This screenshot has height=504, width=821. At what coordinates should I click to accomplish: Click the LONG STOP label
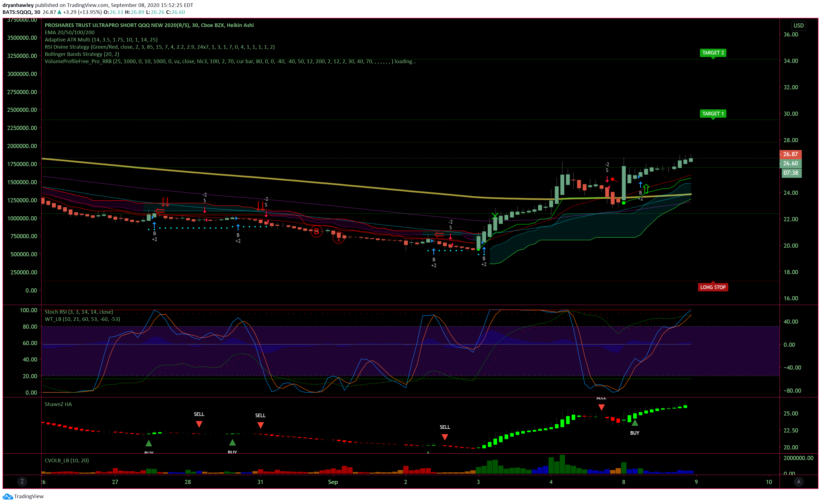(x=713, y=287)
